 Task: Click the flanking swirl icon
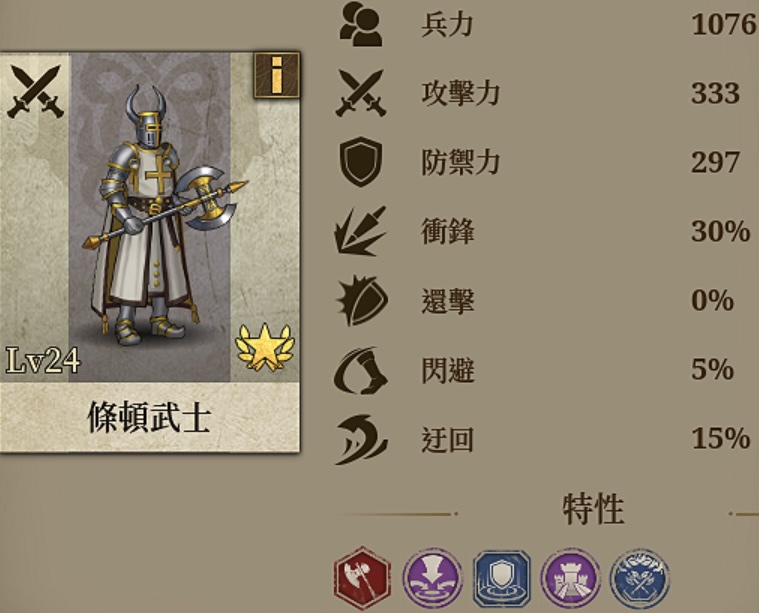point(361,439)
